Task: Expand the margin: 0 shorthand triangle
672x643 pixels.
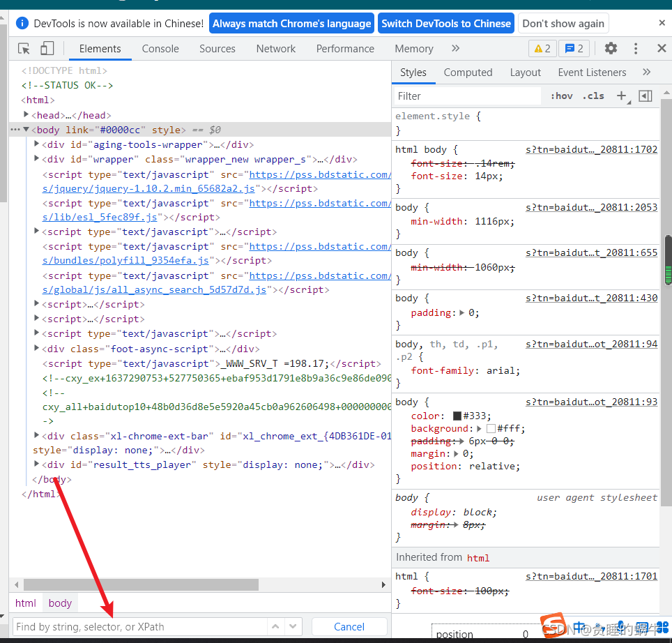Action: (456, 453)
